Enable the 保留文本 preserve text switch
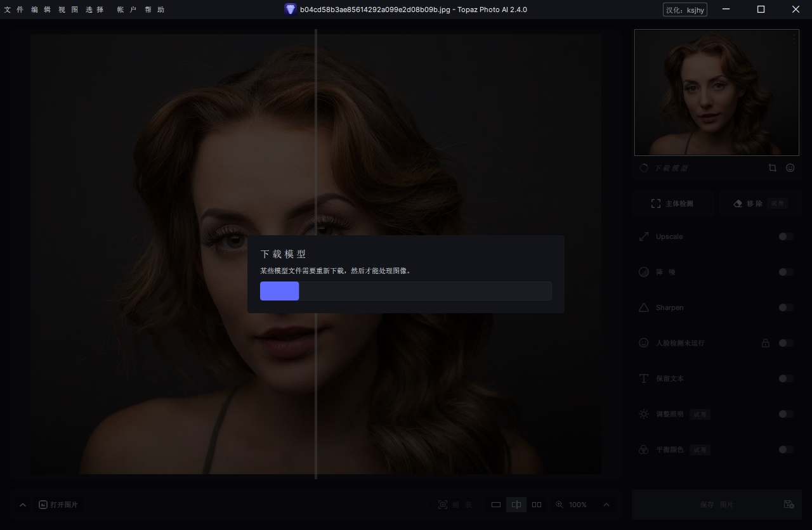Viewport: 812px width, 530px height. pos(786,378)
